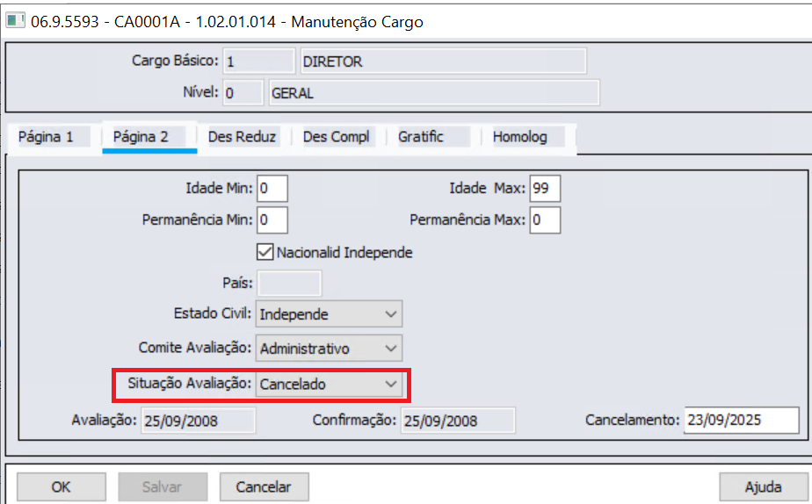Select the Página 2 tab

(149, 137)
